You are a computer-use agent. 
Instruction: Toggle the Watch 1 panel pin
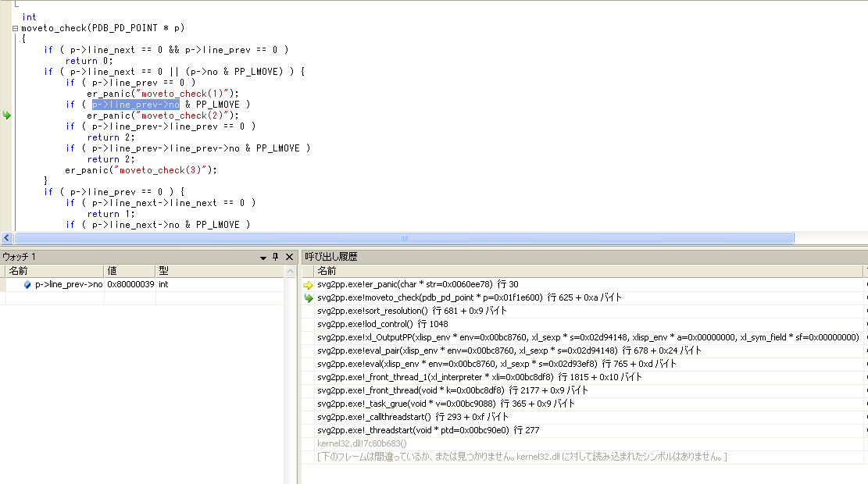276,257
